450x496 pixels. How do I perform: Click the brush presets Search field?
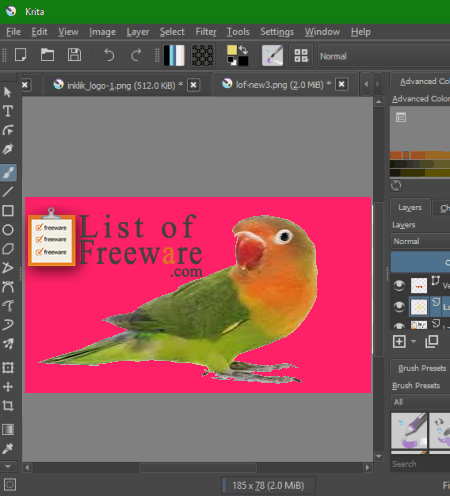[420, 464]
